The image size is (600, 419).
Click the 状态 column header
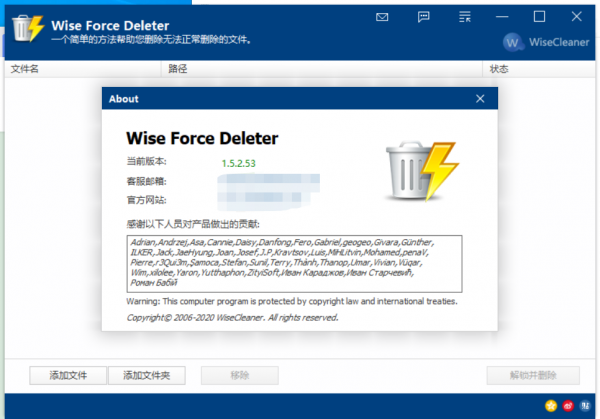(x=500, y=69)
